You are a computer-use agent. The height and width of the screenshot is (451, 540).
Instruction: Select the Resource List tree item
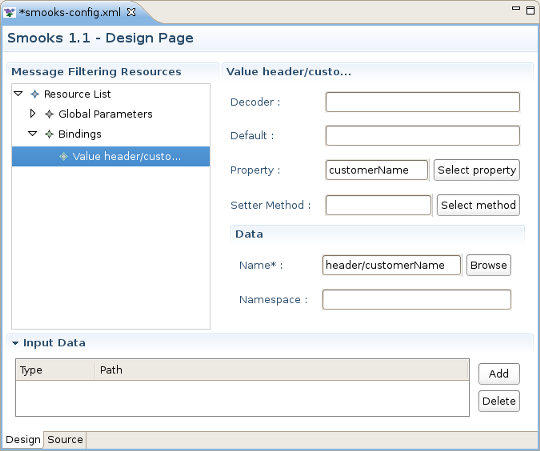pyautogui.click(x=77, y=94)
